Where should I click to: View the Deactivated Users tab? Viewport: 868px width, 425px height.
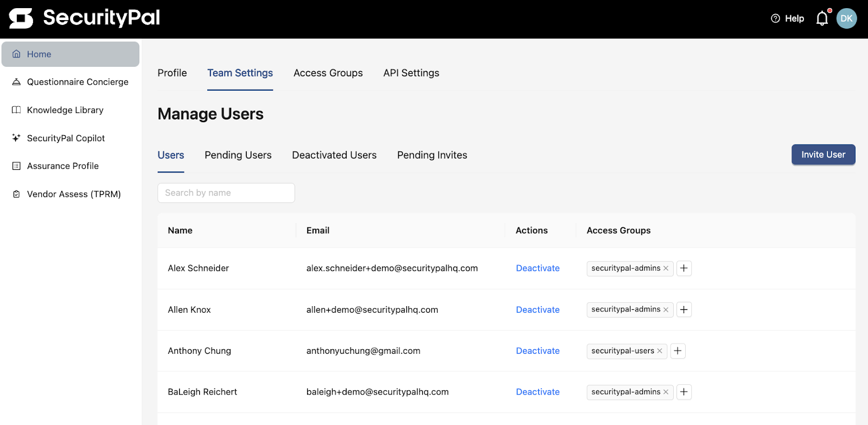[334, 155]
